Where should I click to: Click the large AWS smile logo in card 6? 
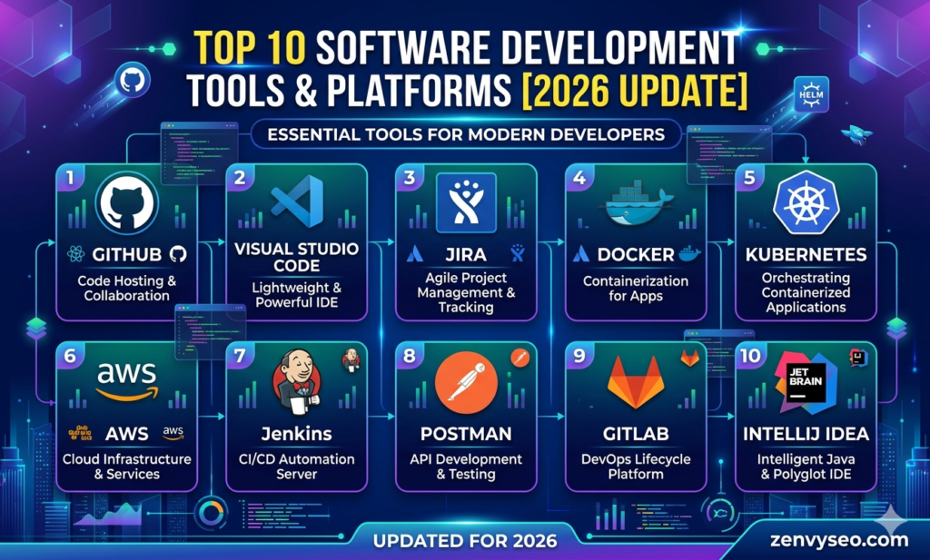[127, 380]
